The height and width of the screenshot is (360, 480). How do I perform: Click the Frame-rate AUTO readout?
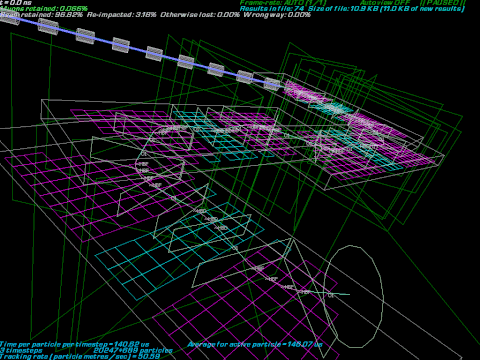283,2
